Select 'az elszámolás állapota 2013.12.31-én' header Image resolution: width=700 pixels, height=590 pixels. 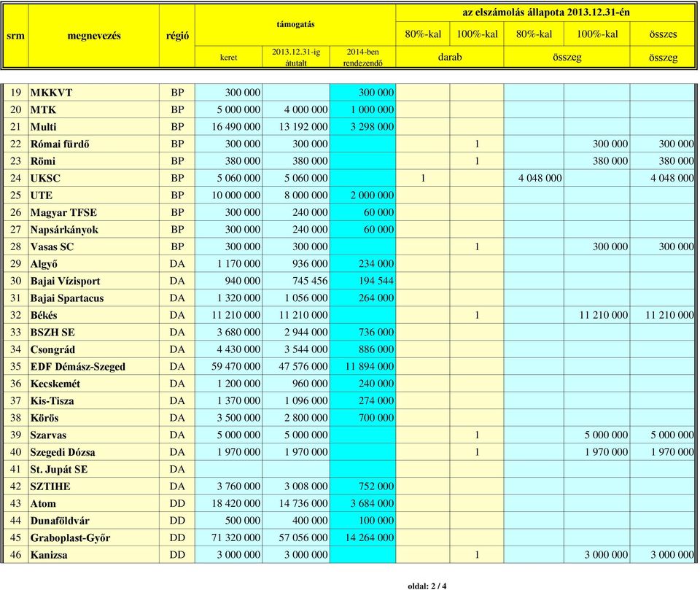coord(545,12)
